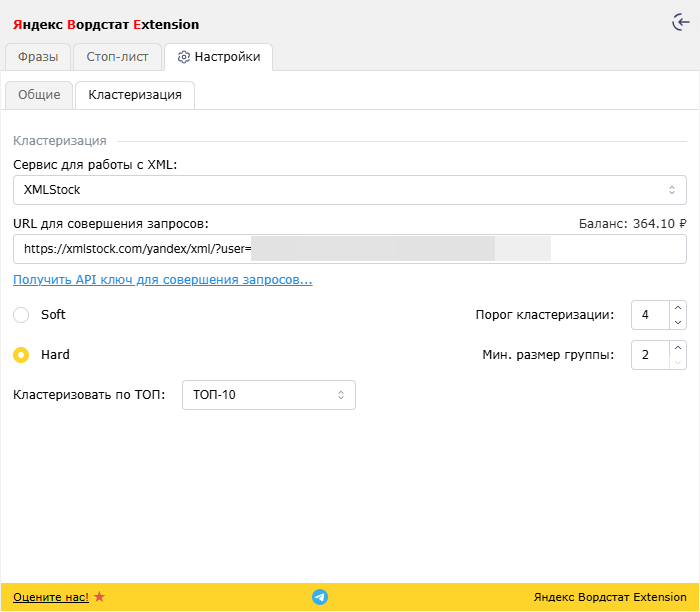Screen dimensions: 700x612
Task: Click the Кластеризовать по ТОП label
Action: [x=89, y=395]
